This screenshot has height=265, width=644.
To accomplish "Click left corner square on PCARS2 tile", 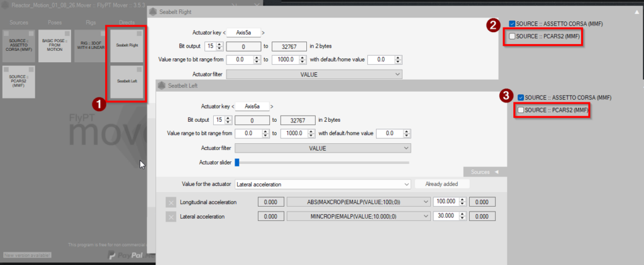I will point(6,69).
